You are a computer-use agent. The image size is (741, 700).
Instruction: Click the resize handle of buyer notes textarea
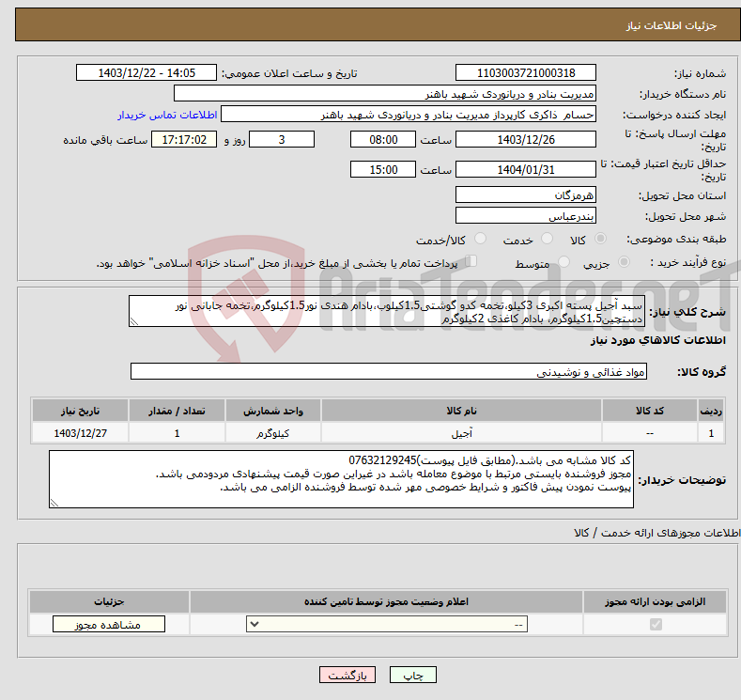point(54,503)
